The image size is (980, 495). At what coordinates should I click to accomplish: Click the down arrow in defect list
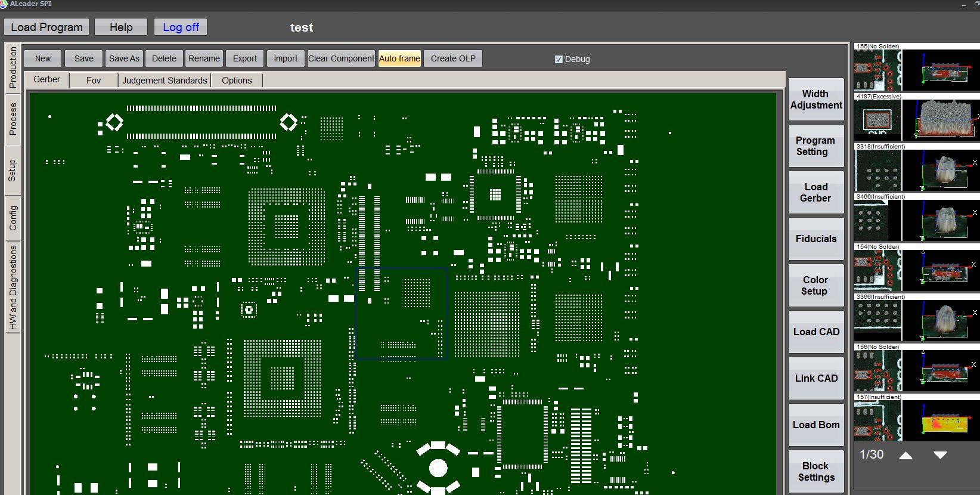tap(940, 455)
